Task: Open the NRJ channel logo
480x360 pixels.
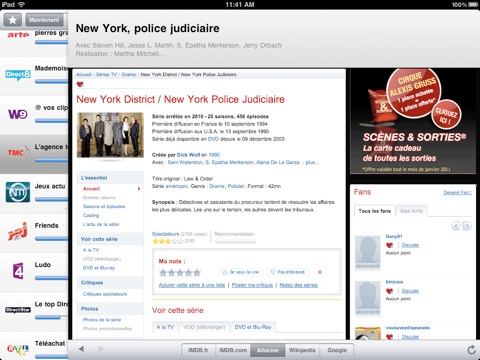Action: tap(18, 232)
